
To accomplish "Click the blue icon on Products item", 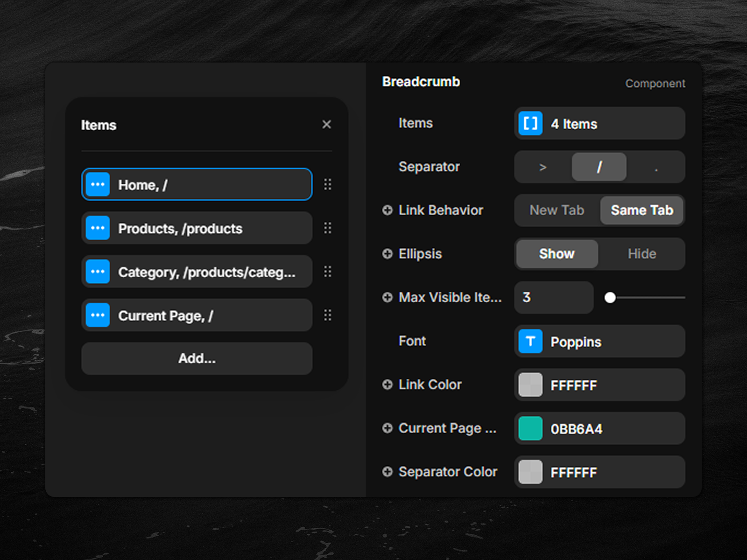I will [98, 228].
